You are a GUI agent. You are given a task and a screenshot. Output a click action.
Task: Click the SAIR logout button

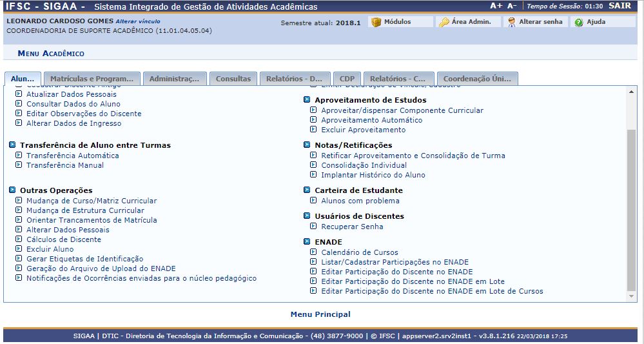tap(619, 6)
